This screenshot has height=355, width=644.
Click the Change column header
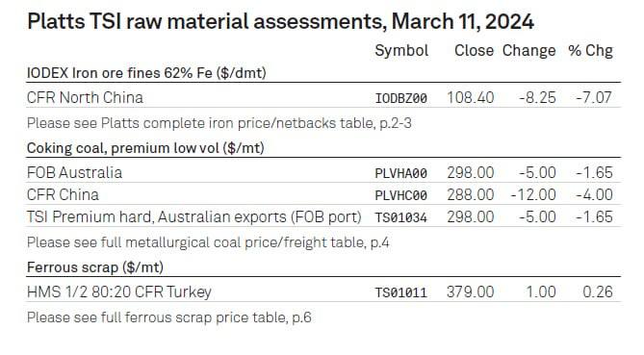click(x=528, y=51)
